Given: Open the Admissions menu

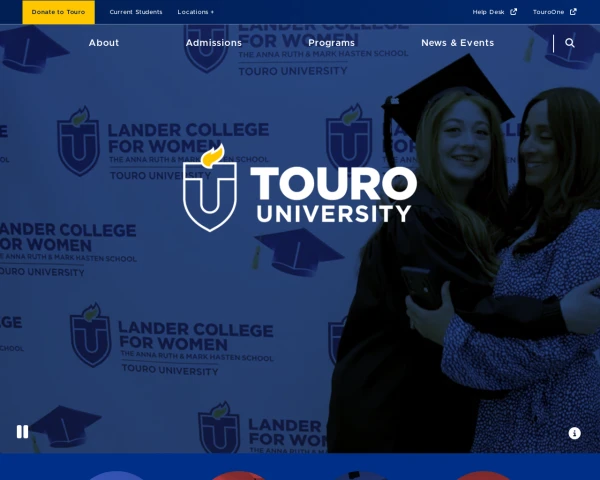Looking at the screenshot, I should (214, 43).
